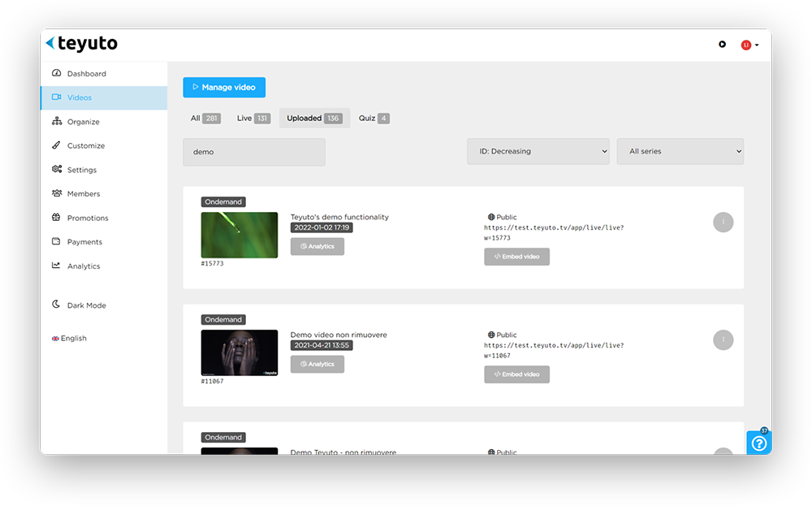Open the All series dropdown

coord(680,151)
